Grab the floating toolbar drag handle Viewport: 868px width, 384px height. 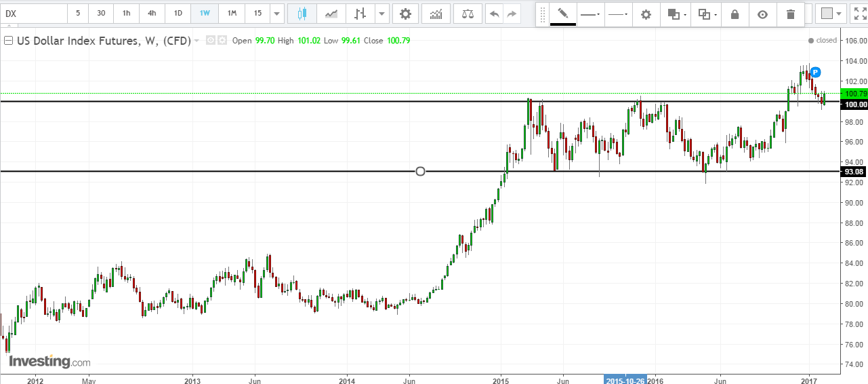point(542,14)
